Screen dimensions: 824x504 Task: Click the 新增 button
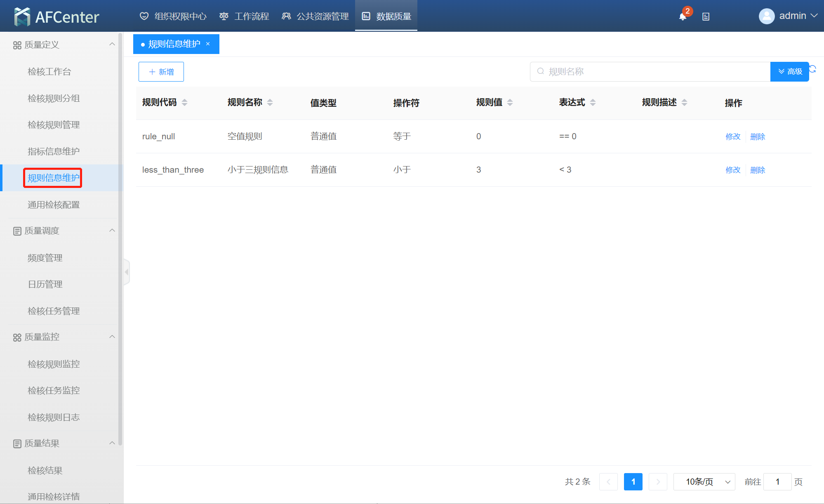coord(161,72)
